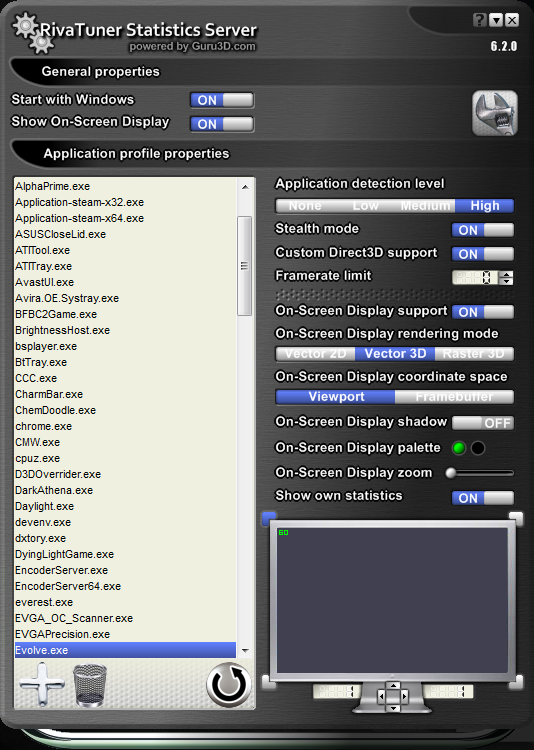
Task: Select the top-left OSD corner marker
Action: tap(269, 518)
